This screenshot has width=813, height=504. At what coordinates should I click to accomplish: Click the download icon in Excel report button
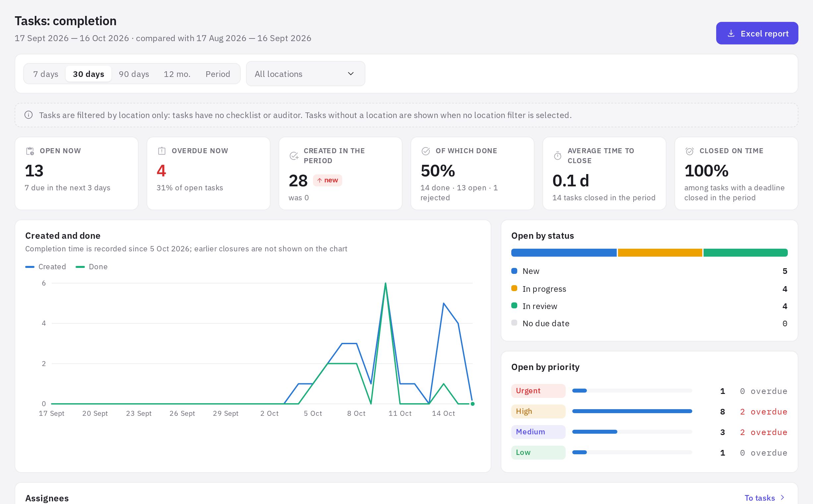(x=731, y=33)
